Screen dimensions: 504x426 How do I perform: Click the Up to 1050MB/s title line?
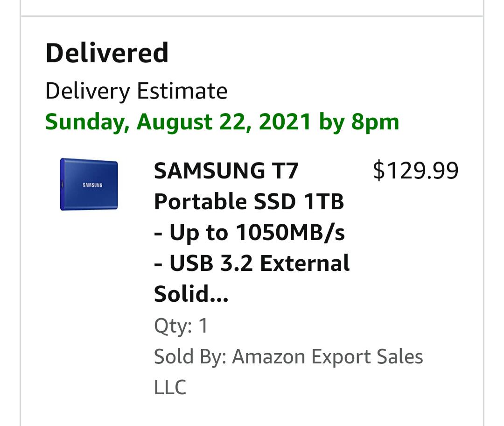[250, 232]
